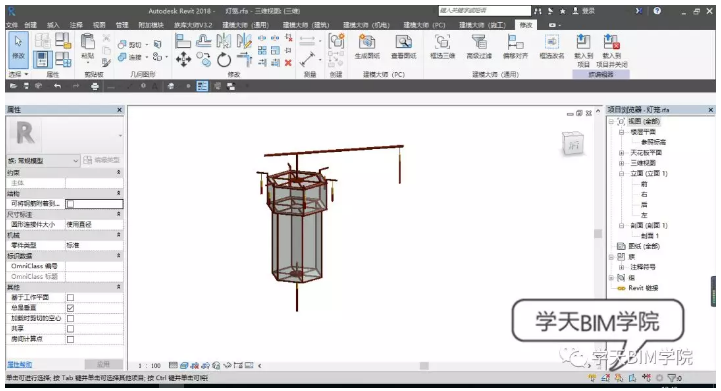The width and height of the screenshot is (721, 391).
Task: Toggle the 共享 checkbox
Action: click(x=70, y=328)
